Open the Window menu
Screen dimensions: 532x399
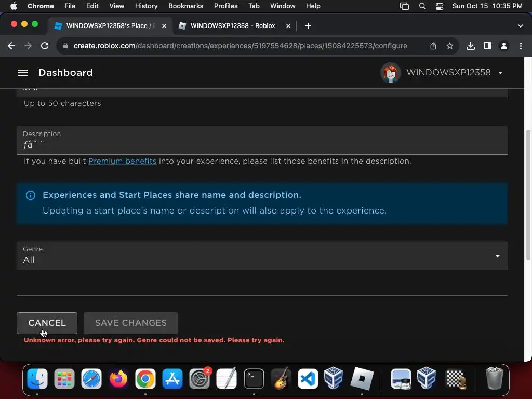(283, 6)
